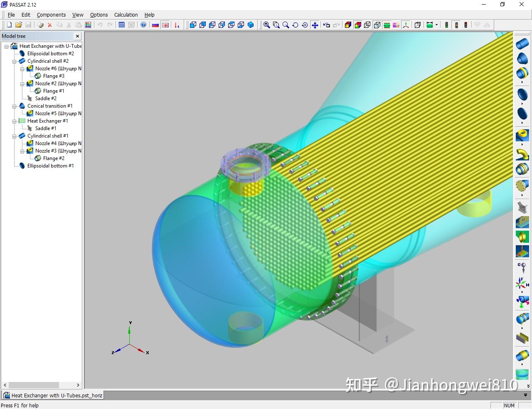Select the Ellipsoidal bottom component icon

point(522,94)
